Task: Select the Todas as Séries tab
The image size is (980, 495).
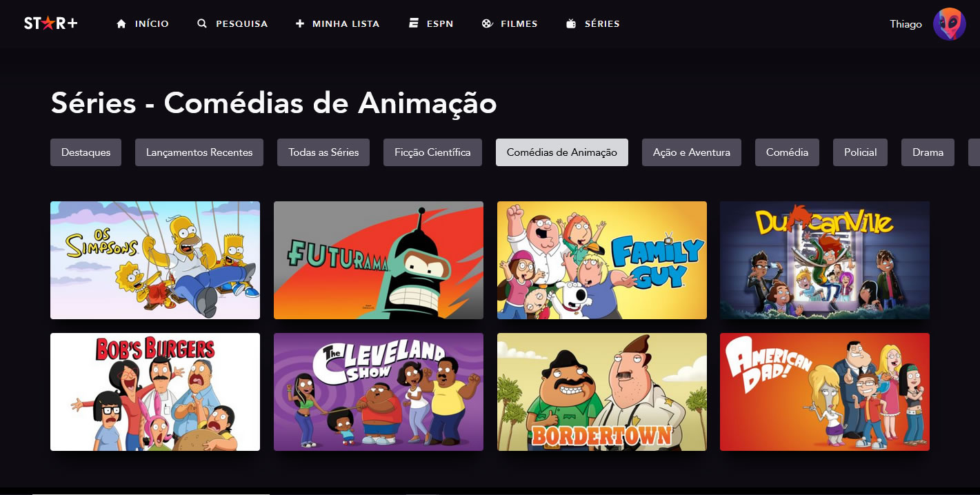Action: click(x=323, y=152)
